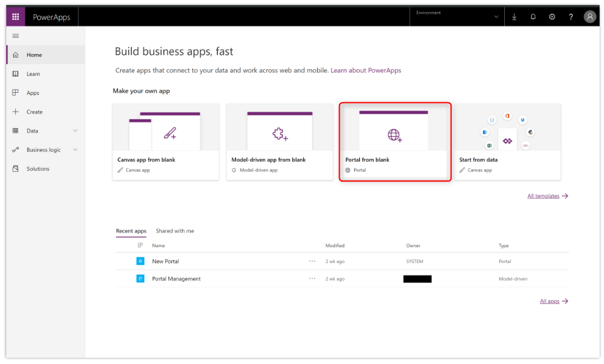Screen dimensions: 604x364
Task: Choose the Canvas app from blank card
Action: (166, 142)
